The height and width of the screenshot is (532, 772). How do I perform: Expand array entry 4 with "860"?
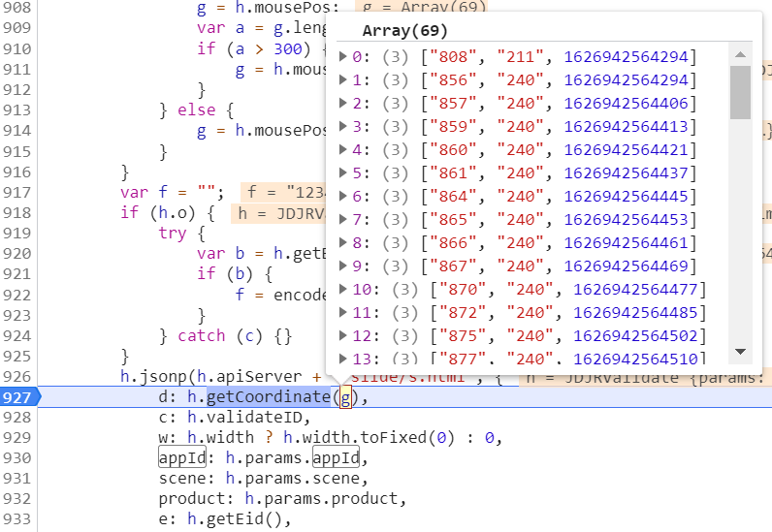point(343,149)
